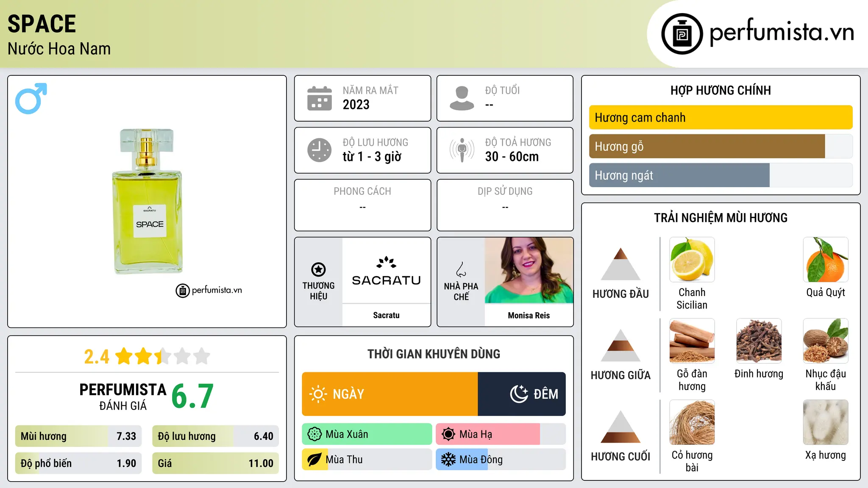Click the Sacratu brand name link
Image resolution: width=868 pixels, height=488 pixels.
pos(387,315)
